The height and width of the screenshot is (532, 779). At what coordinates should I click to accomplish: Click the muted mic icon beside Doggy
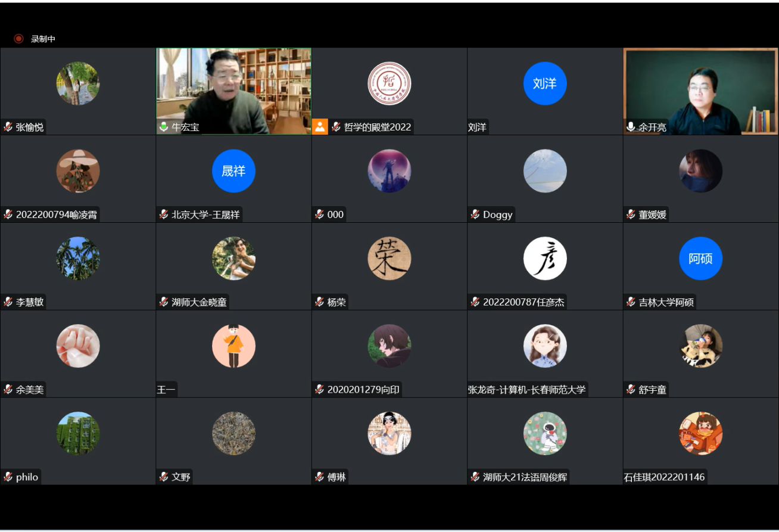click(x=475, y=214)
